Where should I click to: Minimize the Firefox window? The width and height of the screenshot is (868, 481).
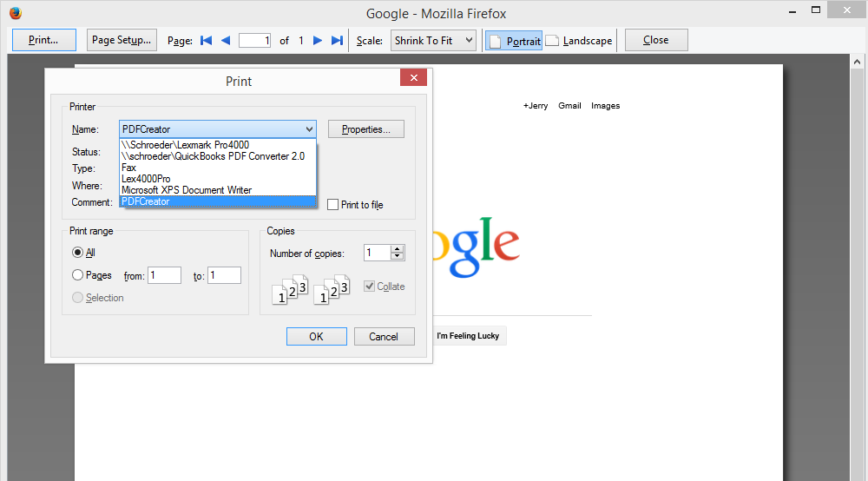[x=792, y=10]
